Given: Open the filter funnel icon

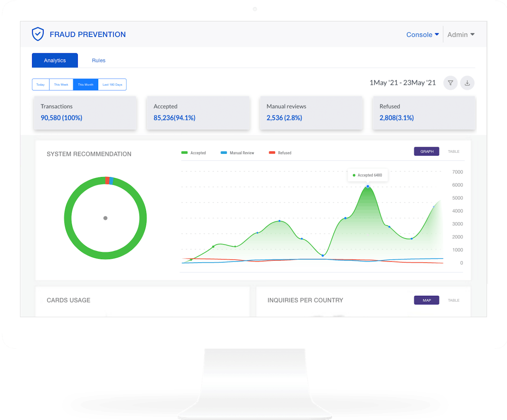Looking at the screenshot, I should tap(450, 83).
